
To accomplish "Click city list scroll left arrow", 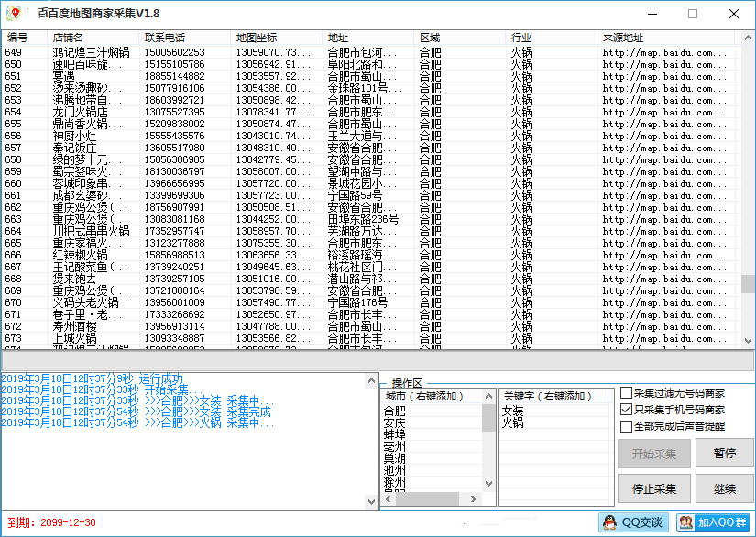I will [389, 499].
